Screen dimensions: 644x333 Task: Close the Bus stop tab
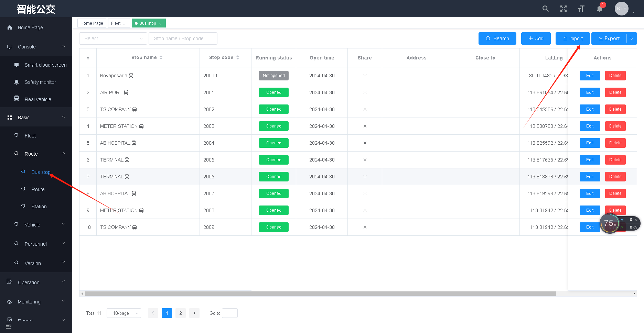160,23
